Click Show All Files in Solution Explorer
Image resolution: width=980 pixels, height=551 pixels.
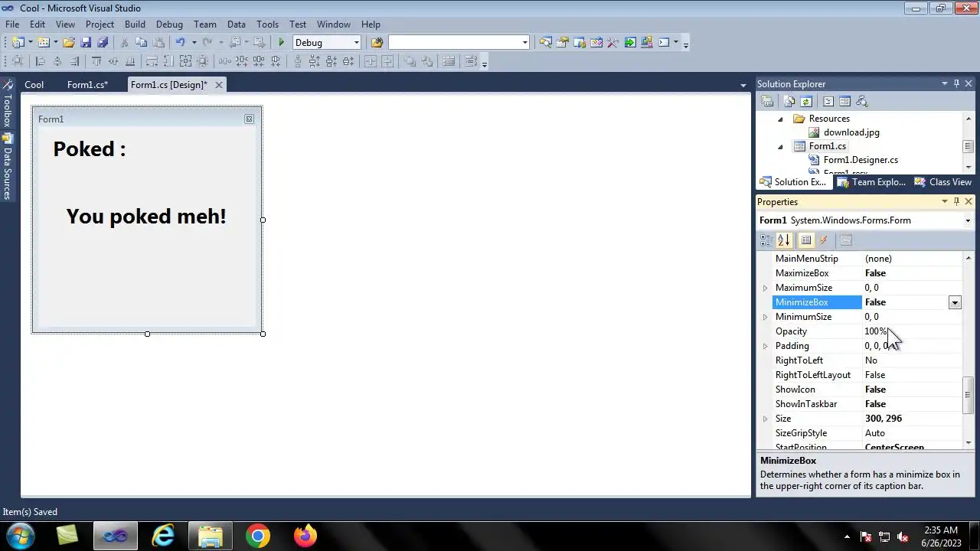(x=789, y=101)
